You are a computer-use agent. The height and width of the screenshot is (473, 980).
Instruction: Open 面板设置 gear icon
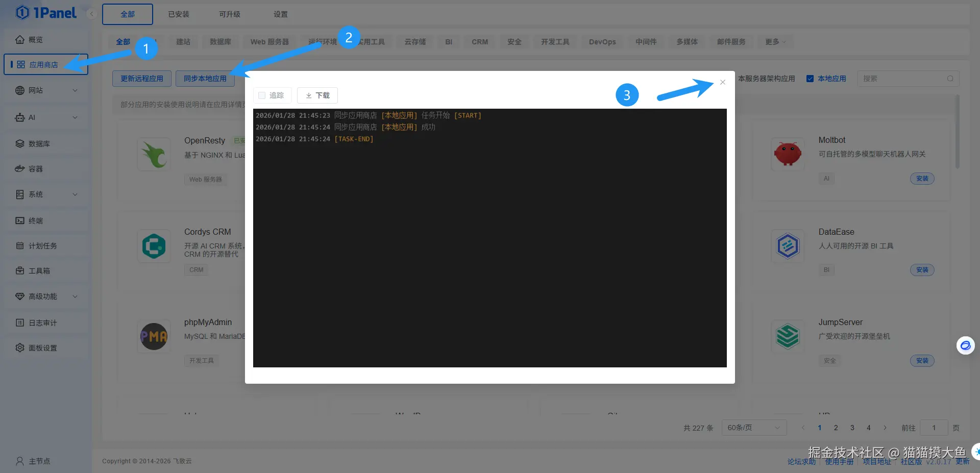click(20, 347)
